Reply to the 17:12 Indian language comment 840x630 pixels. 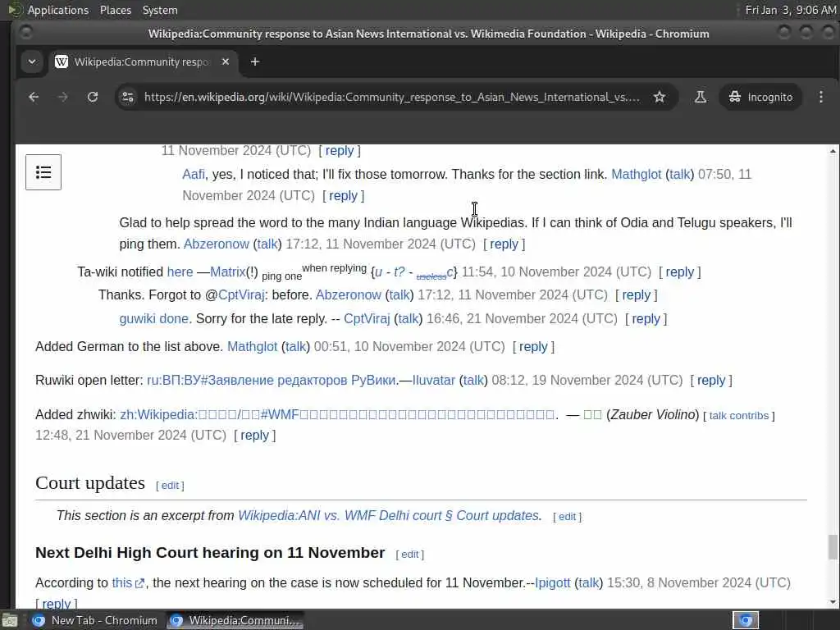tap(504, 244)
